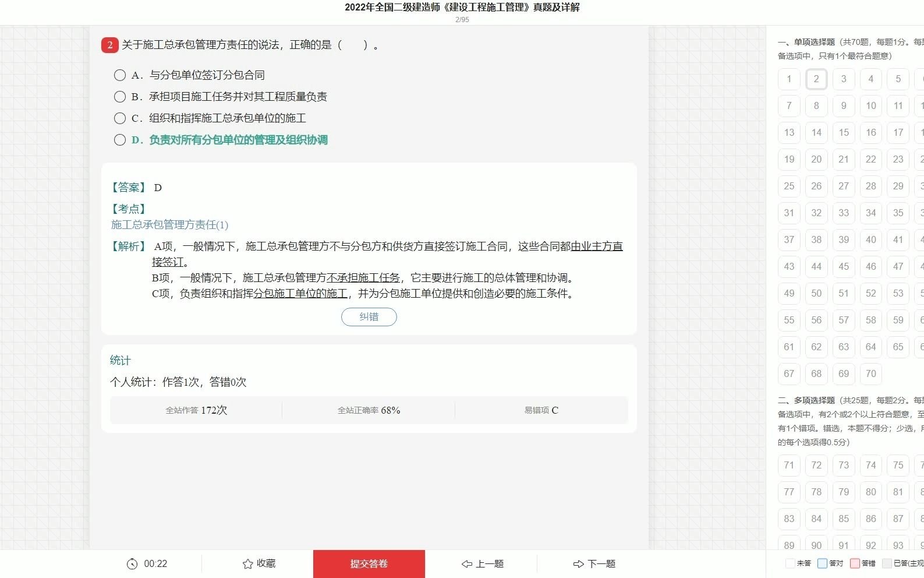Jump to question 38
924x578 pixels.
(x=816, y=240)
